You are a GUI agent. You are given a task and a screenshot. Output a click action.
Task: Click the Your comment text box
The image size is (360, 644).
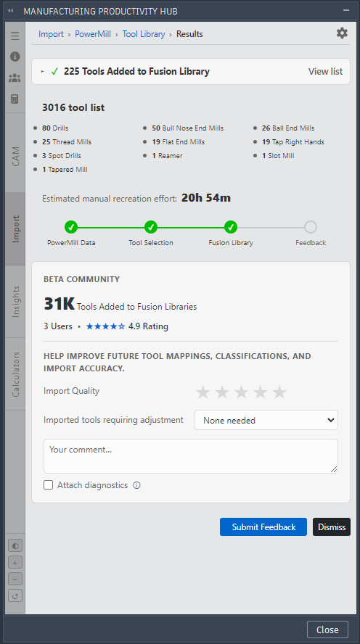point(191,456)
